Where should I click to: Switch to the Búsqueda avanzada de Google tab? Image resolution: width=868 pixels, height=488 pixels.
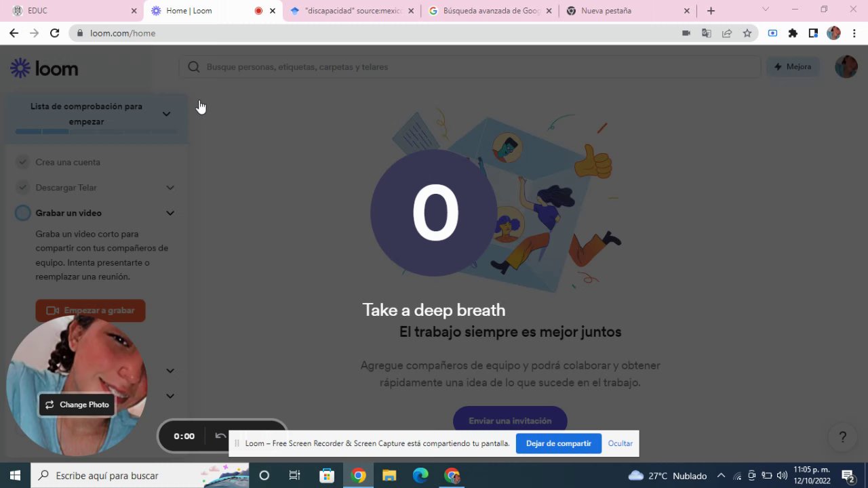490,11
